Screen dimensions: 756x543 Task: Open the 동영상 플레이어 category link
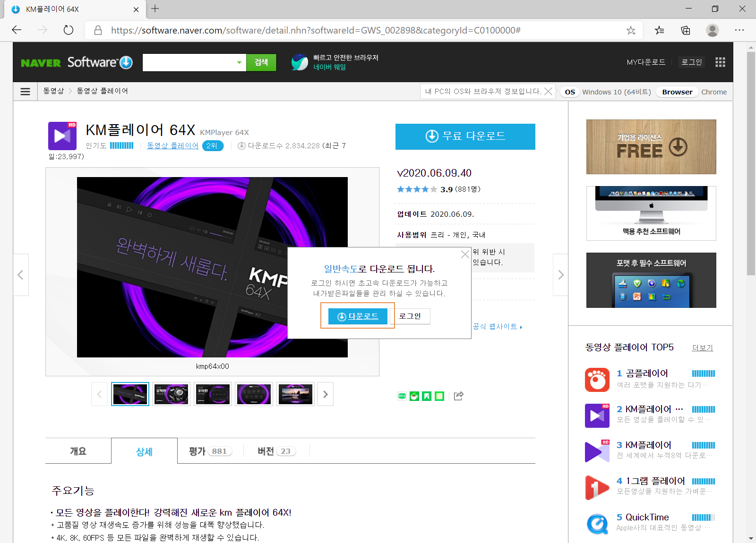pos(172,146)
